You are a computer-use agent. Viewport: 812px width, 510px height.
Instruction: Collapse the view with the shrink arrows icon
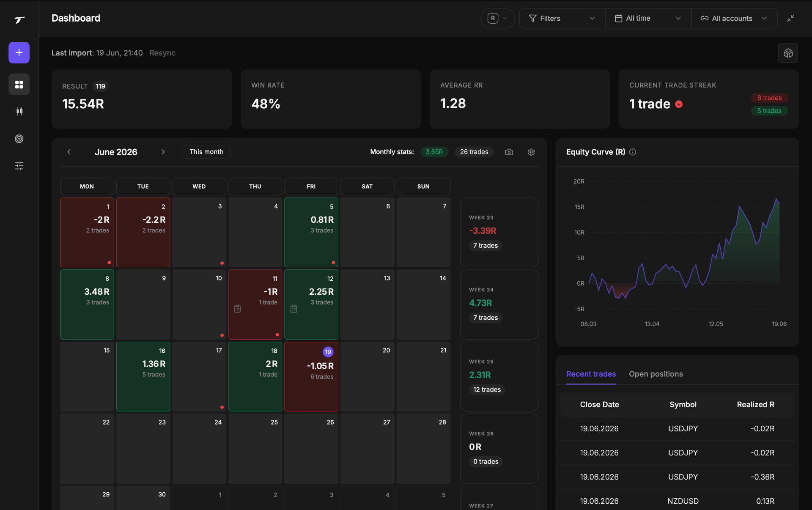(x=790, y=18)
